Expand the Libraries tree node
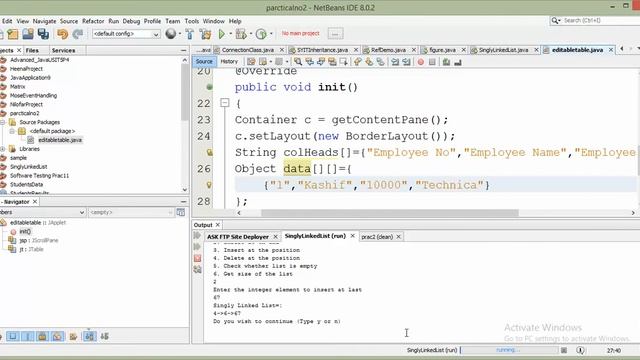The height and width of the screenshot is (360, 640). [x=3, y=149]
